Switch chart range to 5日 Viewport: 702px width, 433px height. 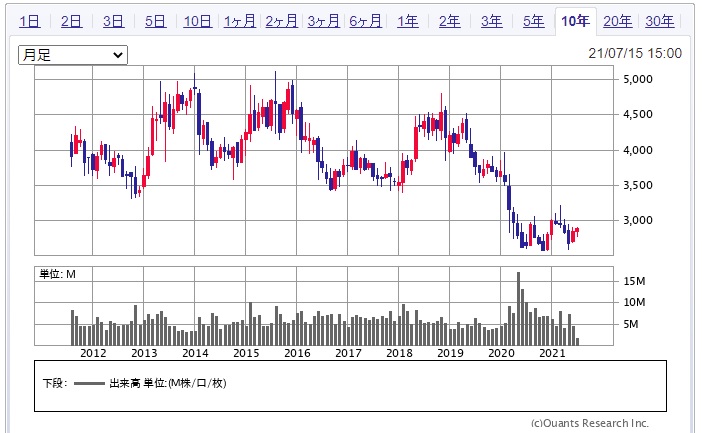[x=155, y=21]
